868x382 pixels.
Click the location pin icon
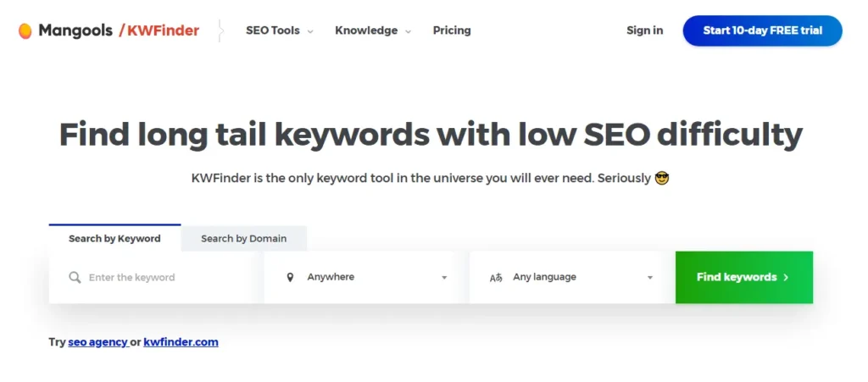[x=290, y=277]
